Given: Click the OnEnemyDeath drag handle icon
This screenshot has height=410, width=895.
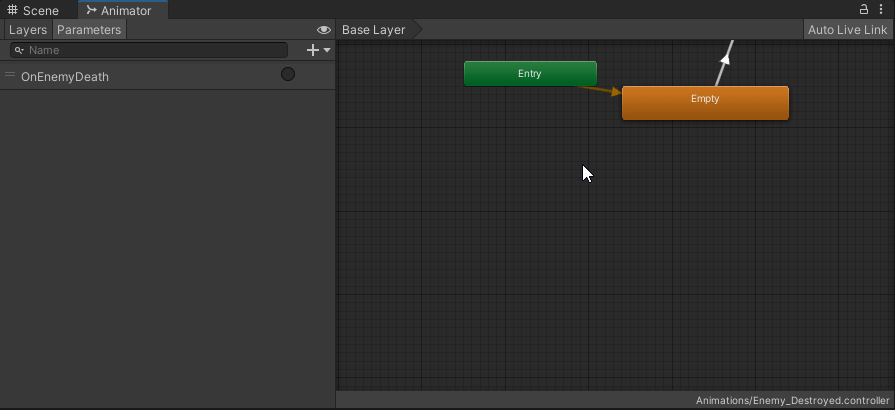Looking at the screenshot, I should coord(10,74).
